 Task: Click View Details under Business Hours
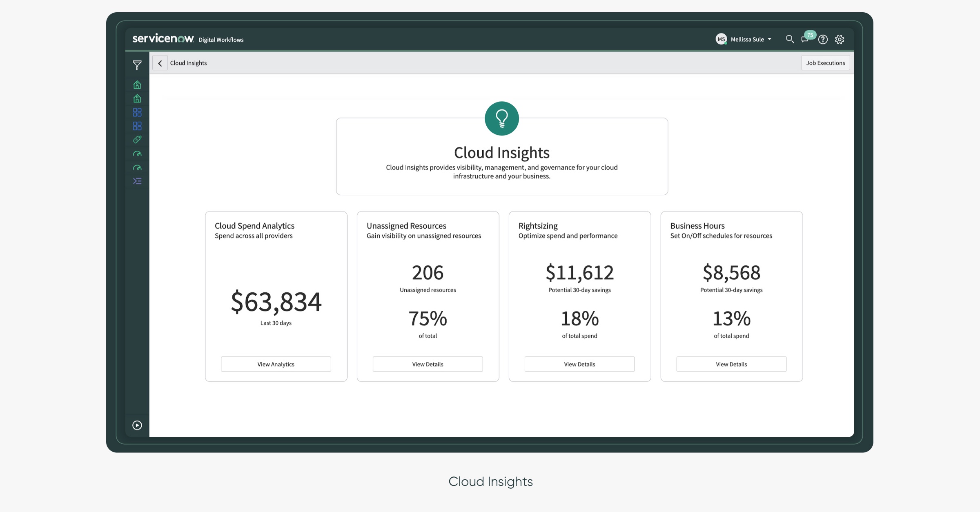click(x=731, y=364)
